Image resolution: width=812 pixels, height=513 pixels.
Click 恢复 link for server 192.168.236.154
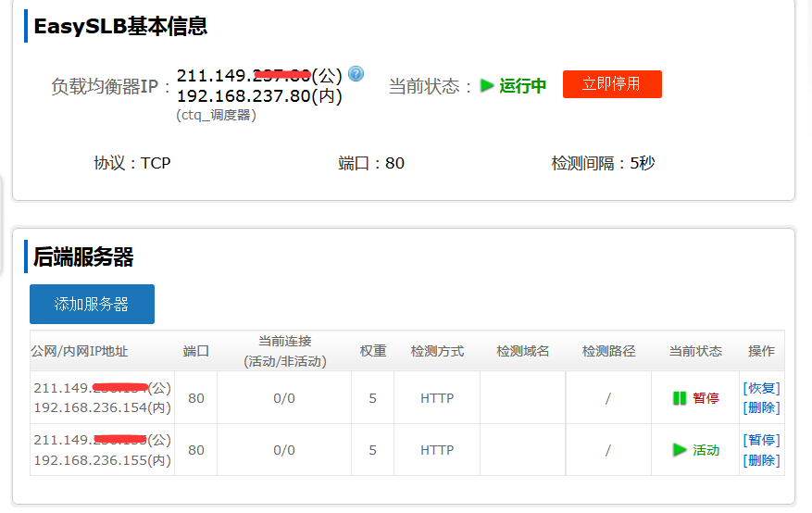(762, 388)
